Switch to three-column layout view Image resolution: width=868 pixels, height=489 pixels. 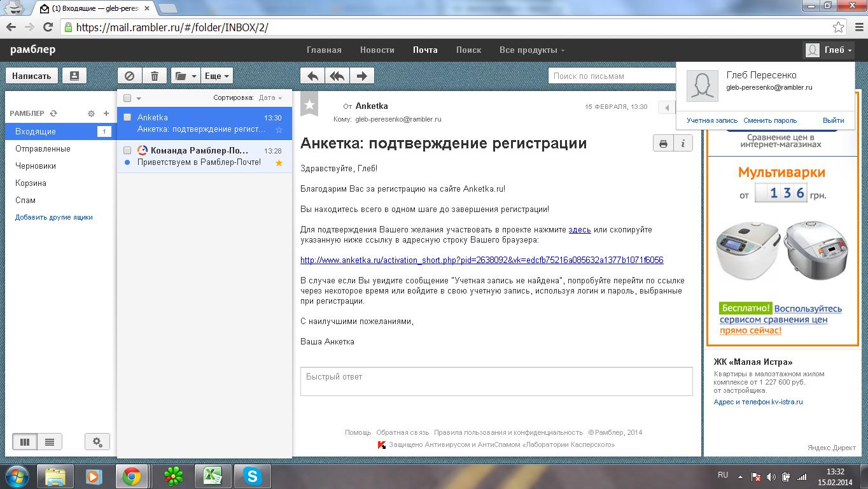[x=25, y=442]
